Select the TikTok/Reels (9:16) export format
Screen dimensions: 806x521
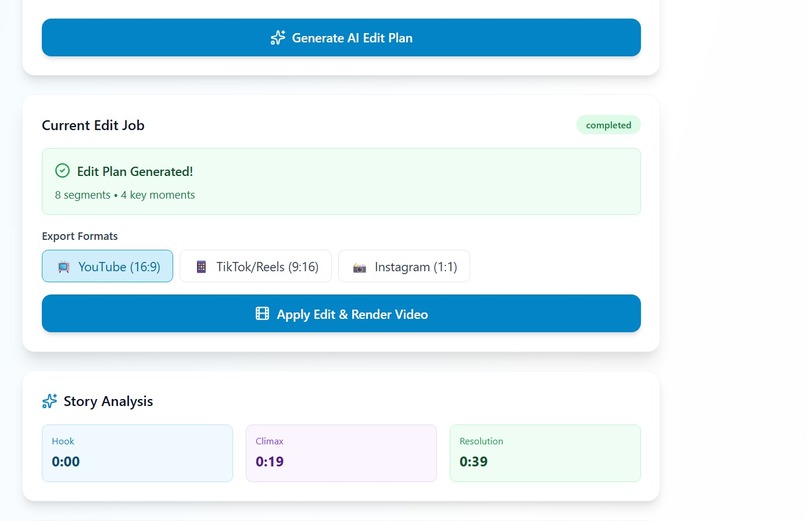point(255,266)
